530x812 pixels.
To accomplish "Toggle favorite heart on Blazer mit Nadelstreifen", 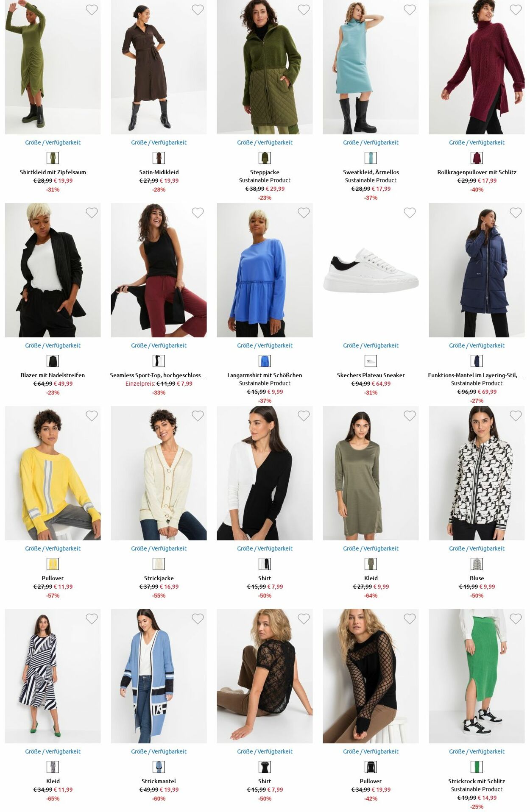I will (92, 213).
